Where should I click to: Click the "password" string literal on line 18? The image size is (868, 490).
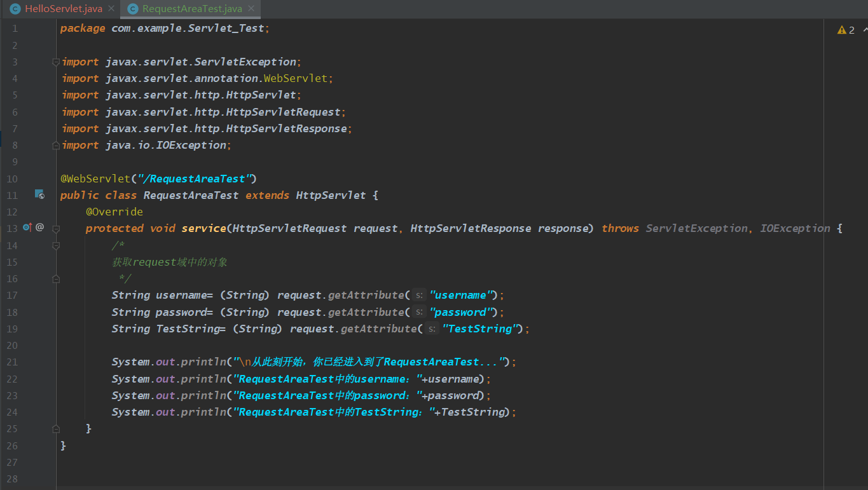point(462,312)
